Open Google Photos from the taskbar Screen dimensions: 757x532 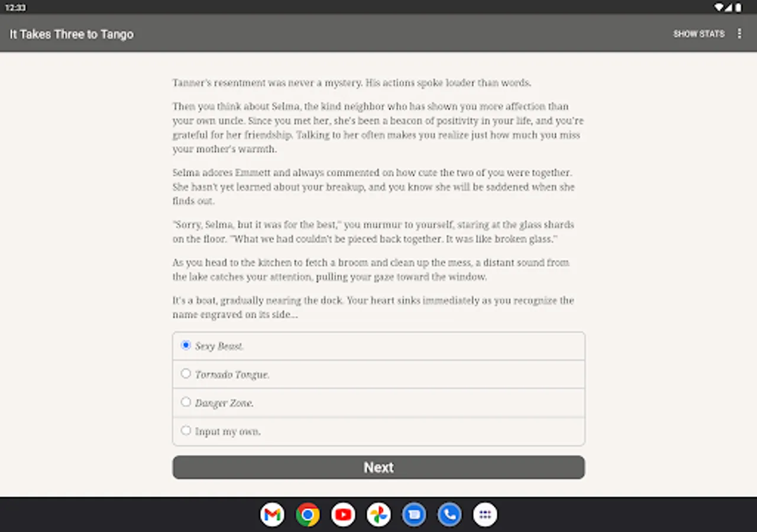pyautogui.click(x=378, y=514)
